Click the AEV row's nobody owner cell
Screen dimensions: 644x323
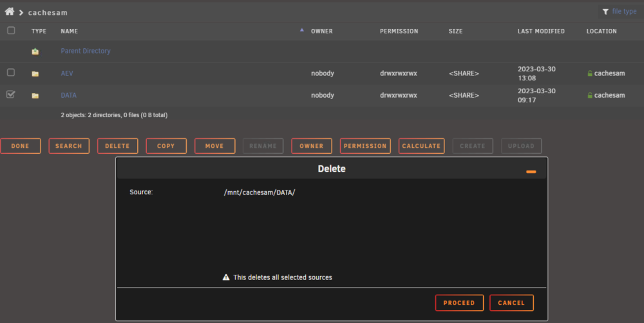(x=323, y=73)
